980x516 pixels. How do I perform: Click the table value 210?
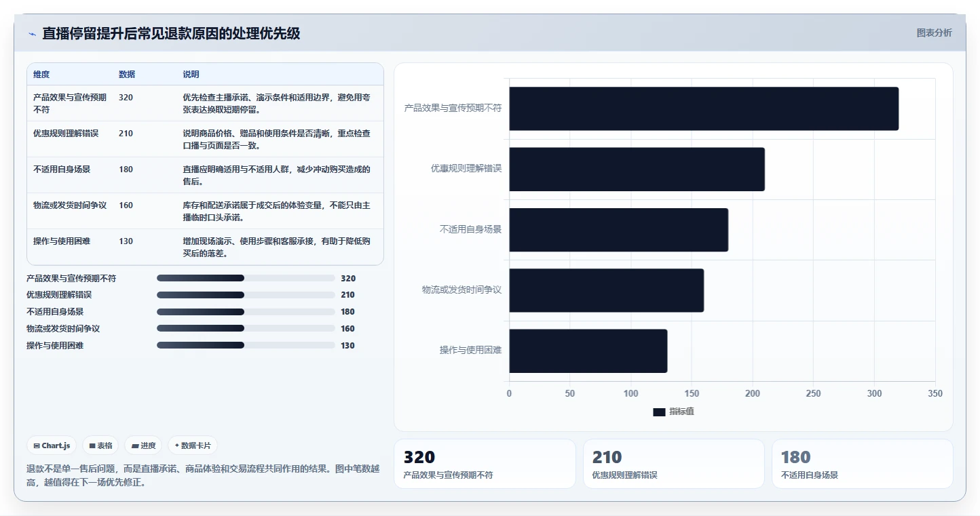pos(126,133)
